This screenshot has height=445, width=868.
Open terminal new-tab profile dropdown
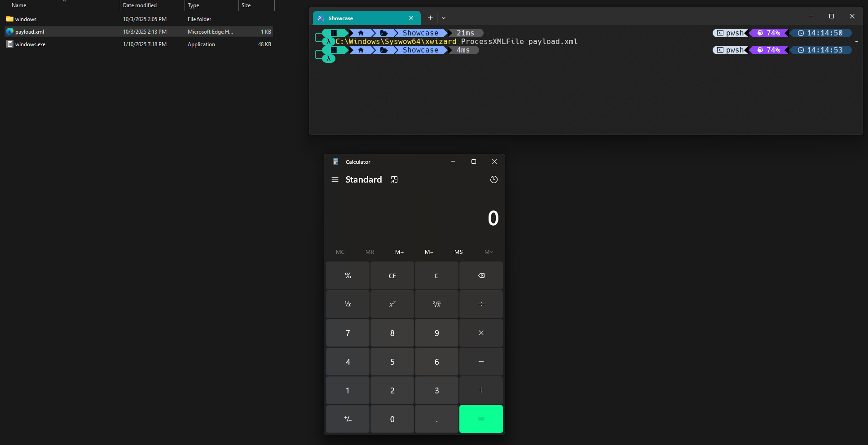[x=444, y=18]
